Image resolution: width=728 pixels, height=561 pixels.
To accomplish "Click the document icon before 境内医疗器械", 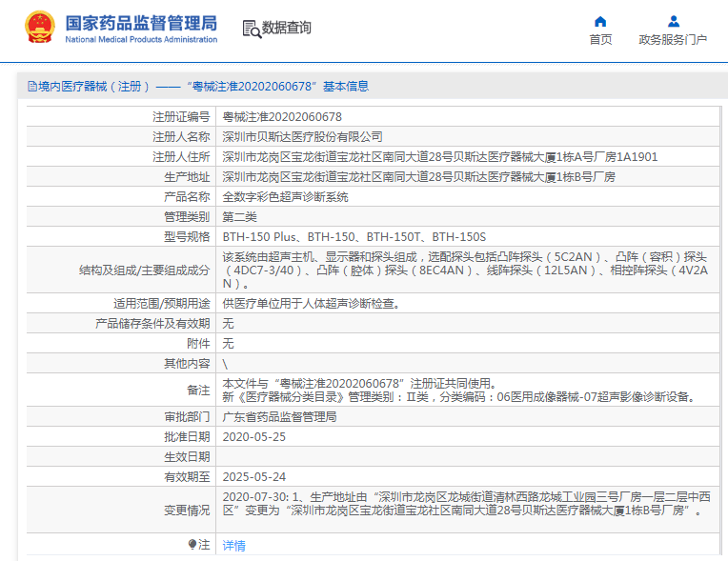I will (x=32, y=87).
